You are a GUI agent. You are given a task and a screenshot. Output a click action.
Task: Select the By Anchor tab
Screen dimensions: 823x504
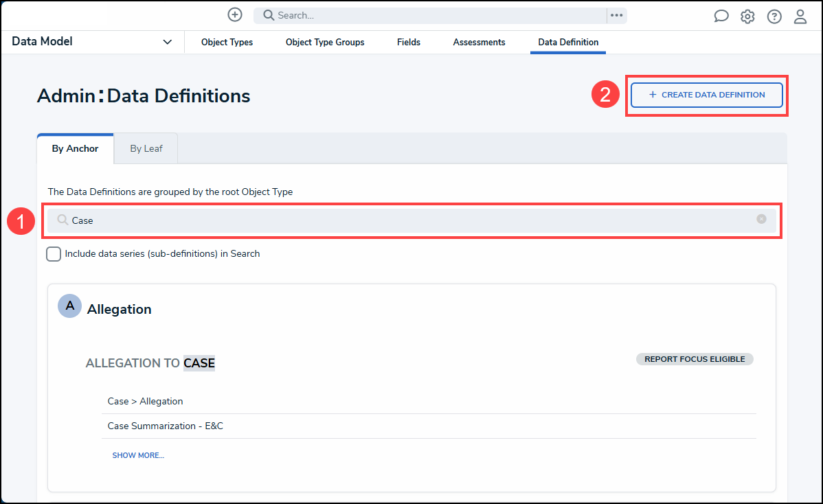[75, 148]
